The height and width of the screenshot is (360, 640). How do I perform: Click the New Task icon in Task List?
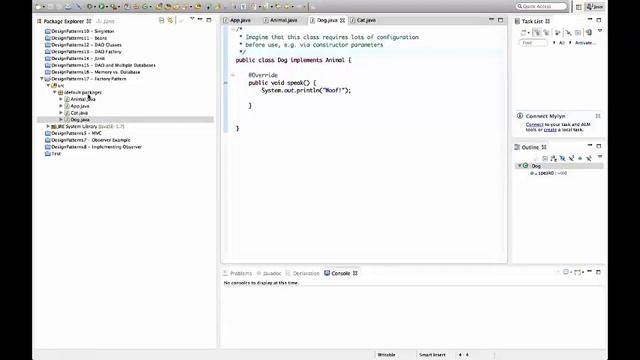click(523, 33)
